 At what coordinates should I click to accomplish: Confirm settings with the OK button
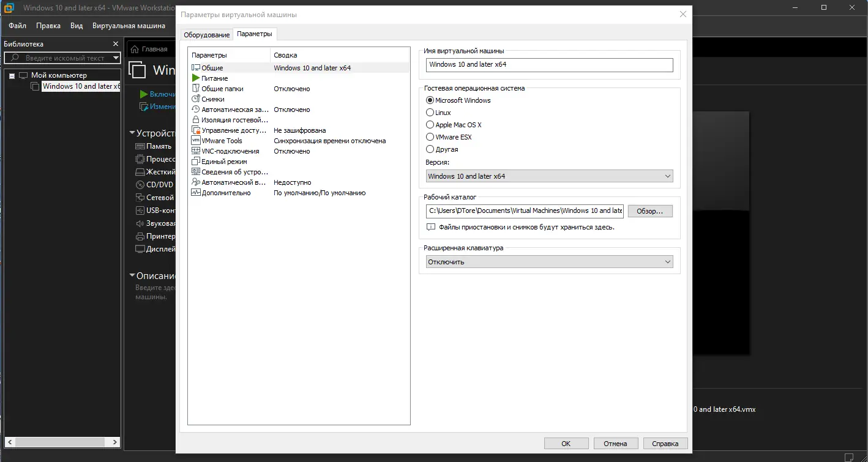(x=566, y=444)
